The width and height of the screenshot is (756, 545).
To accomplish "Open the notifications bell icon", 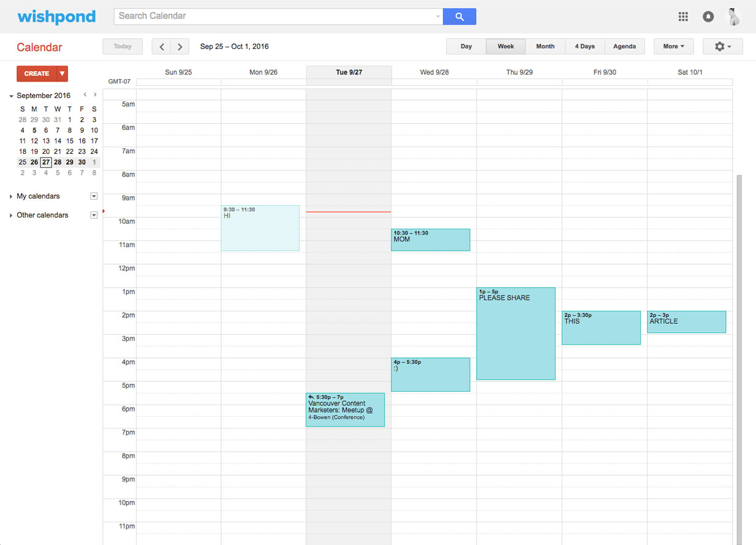I will (x=708, y=17).
